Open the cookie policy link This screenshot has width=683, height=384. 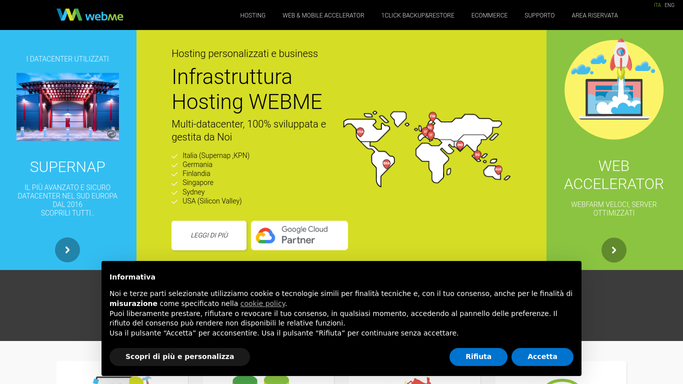point(263,303)
